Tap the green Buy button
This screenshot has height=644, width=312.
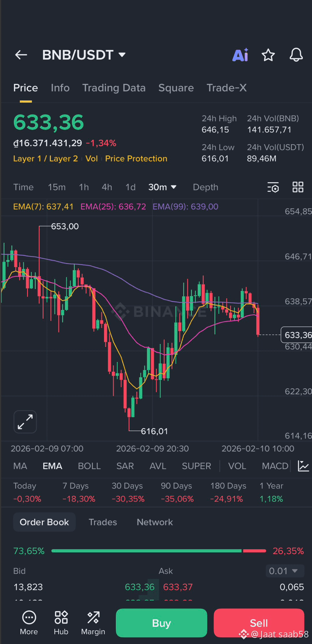(161, 623)
